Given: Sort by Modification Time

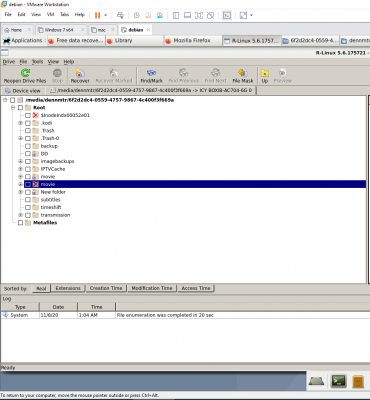Looking at the screenshot, I should click(x=152, y=288).
